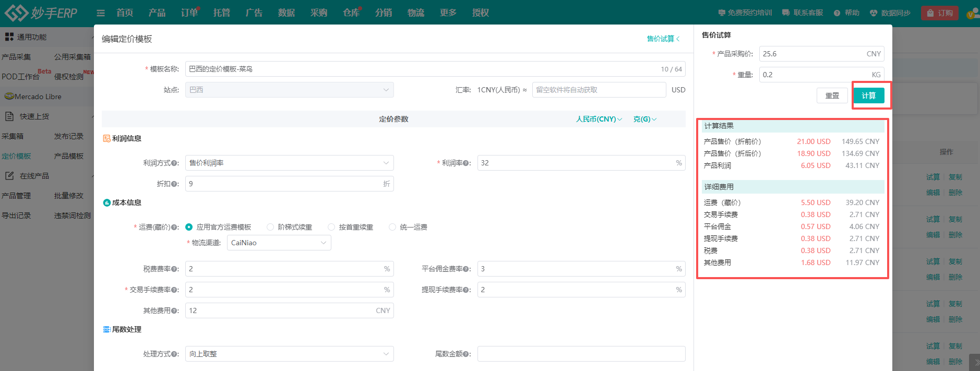Screen dimensions: 980x371
Task: Click the help icon beside 利润率 label
Action: point(465,163)
